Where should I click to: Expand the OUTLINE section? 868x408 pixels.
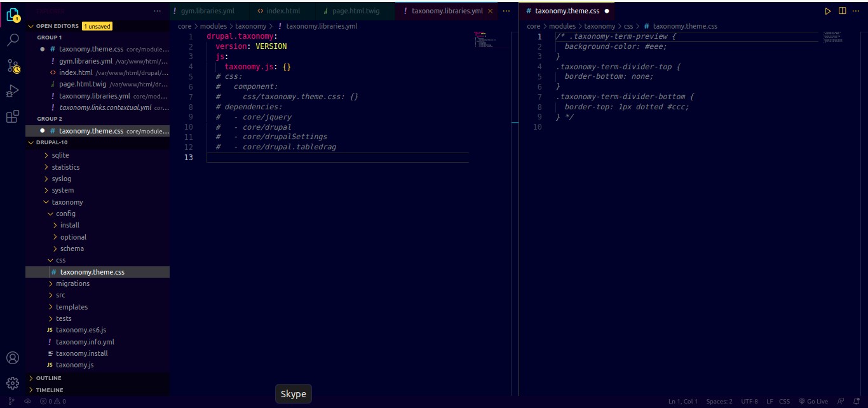[49, 377]
